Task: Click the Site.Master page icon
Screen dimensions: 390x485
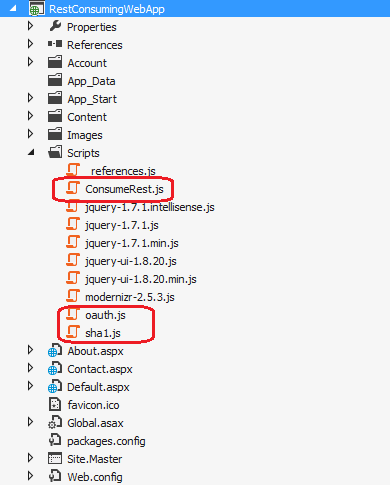Action: pyautogui.click(x=55, y=459)
